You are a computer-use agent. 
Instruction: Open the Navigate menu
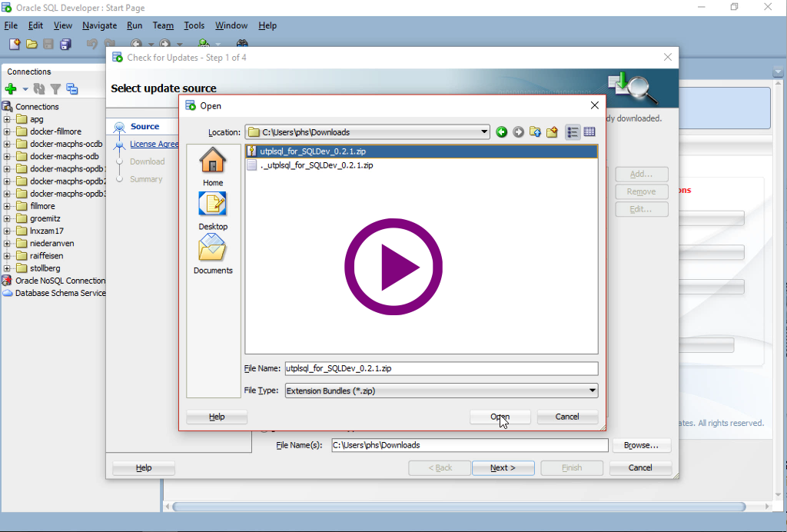coord(99,25)
